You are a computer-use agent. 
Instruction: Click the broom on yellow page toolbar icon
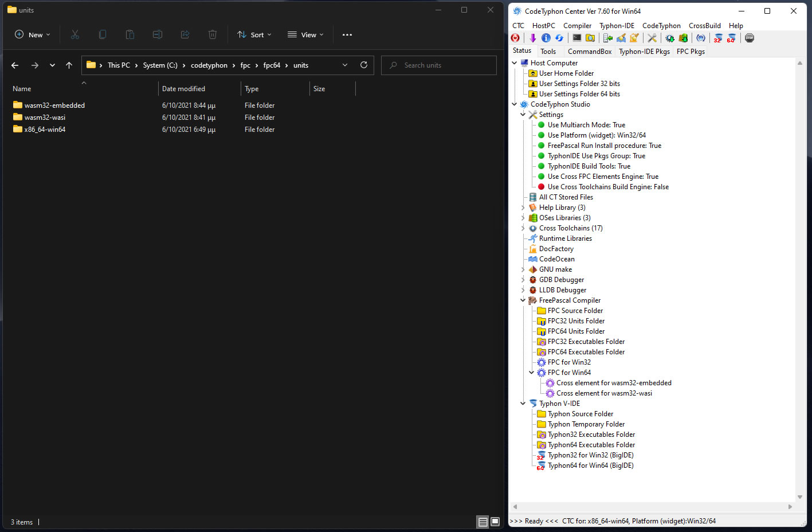[x=634, y=38]
